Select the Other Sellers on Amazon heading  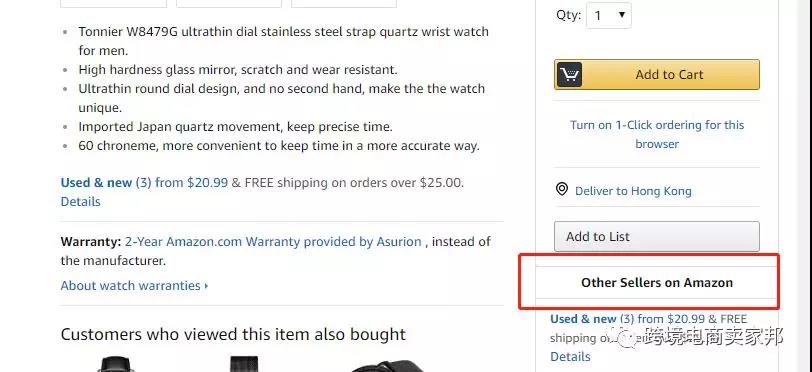coord(657,283)
